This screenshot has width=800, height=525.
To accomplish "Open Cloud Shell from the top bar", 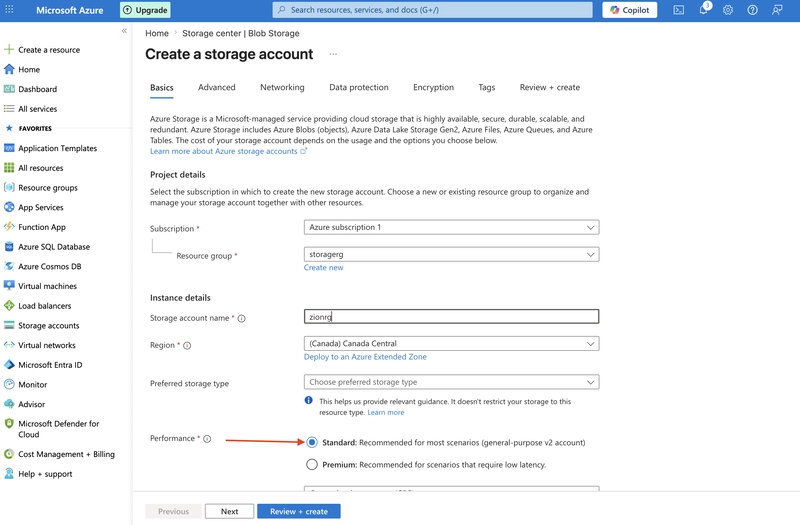I will point(679,10).
